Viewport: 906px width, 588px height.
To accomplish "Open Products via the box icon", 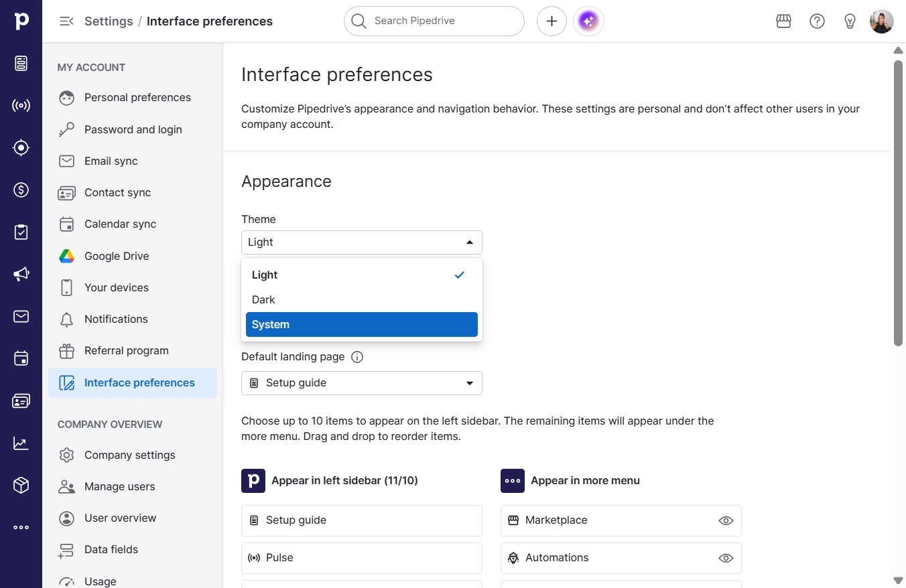I will pos(21,485).
